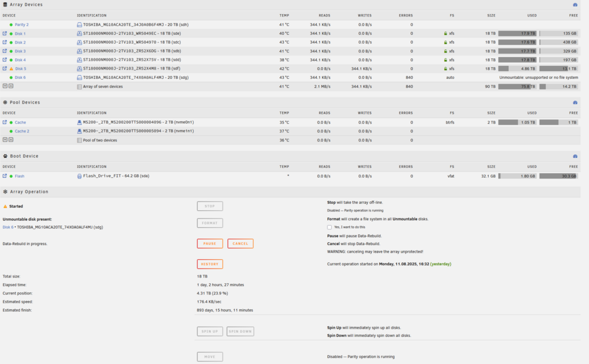Click Disk 6 error count 840
The width and height of the screenshot is (589, 364).
(409, 78)
